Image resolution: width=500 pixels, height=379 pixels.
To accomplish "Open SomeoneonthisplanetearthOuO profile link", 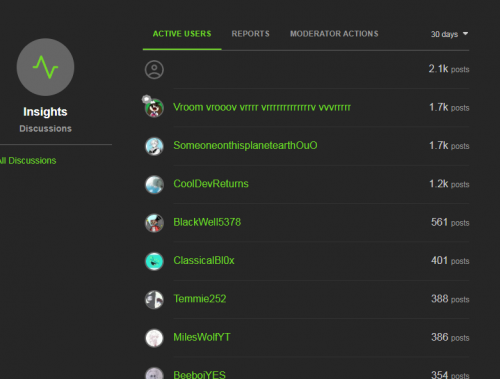I will 245,145.
